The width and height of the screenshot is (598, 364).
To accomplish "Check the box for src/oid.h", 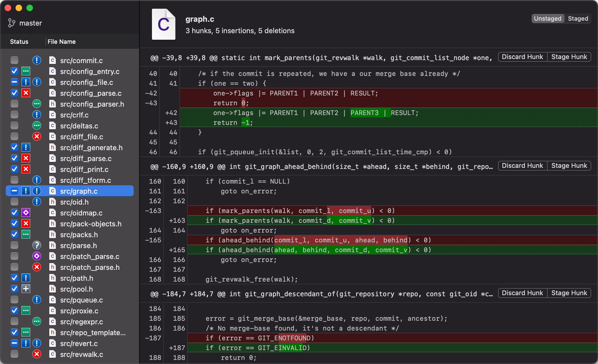I will click(14, 202).
